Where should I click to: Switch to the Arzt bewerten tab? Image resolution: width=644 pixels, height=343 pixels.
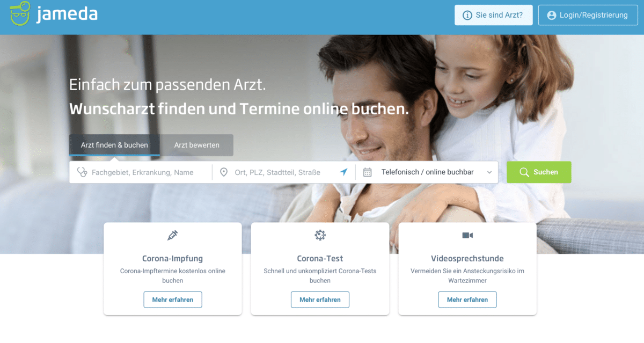click(197, 145)
